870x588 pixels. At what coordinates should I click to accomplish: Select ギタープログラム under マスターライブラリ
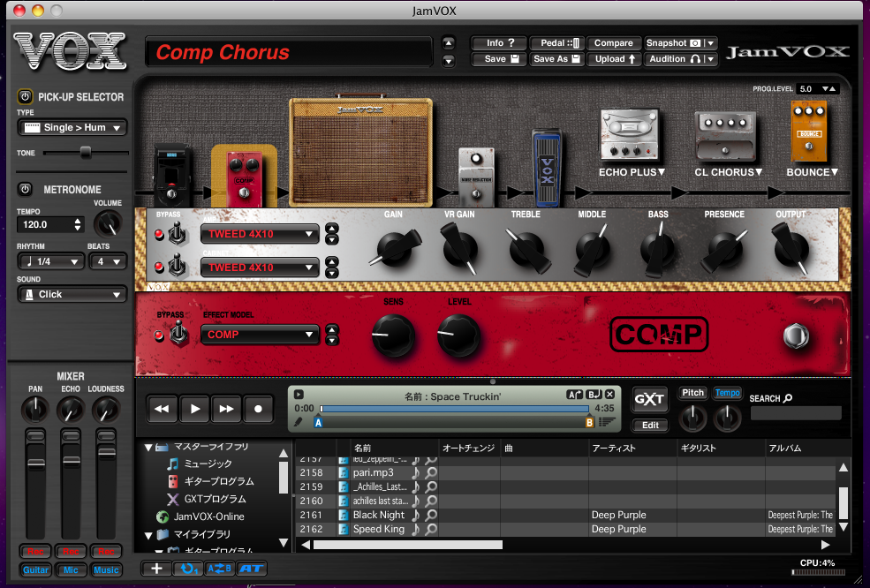pyautogui.click(x=219, y=481)
